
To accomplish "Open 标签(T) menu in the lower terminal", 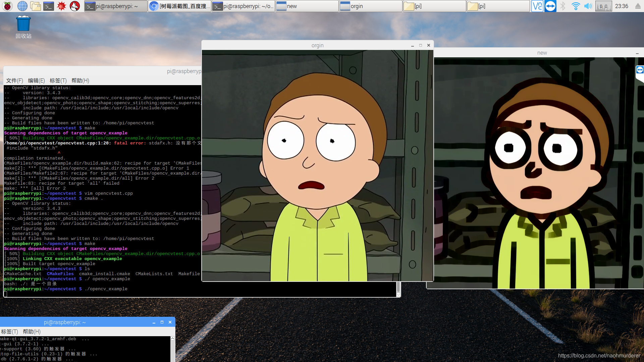I will click(x=9, y=331).
